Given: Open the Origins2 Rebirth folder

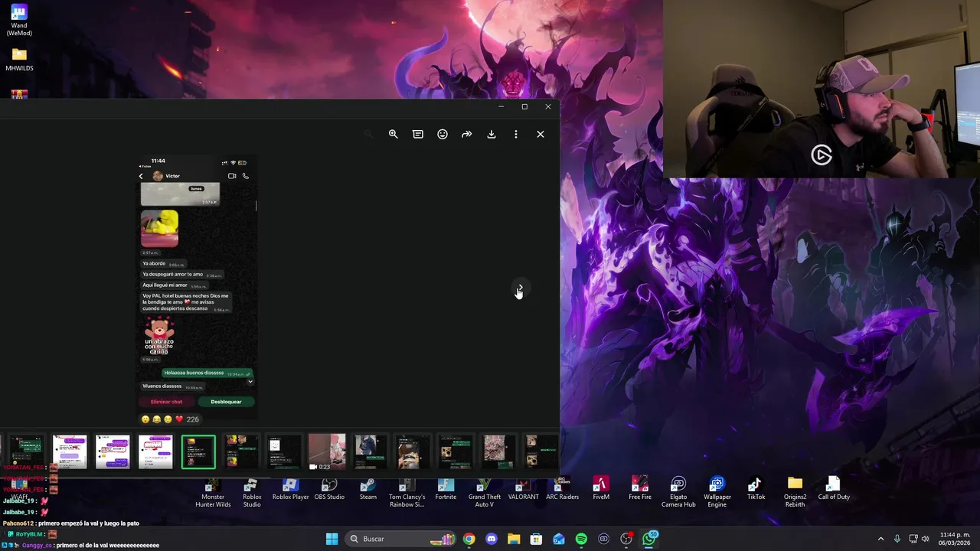Looking at the screenshot, I should click(x=795, y=494).
